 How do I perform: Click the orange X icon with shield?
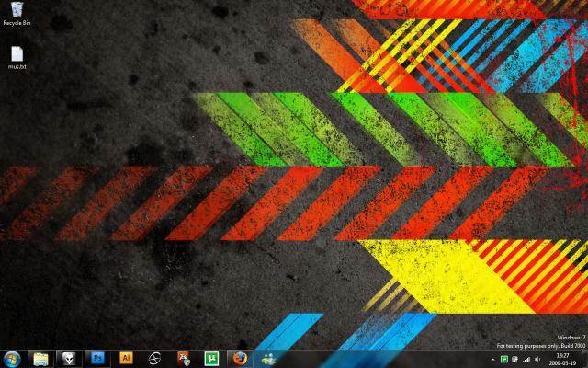(x=184, y=359)
